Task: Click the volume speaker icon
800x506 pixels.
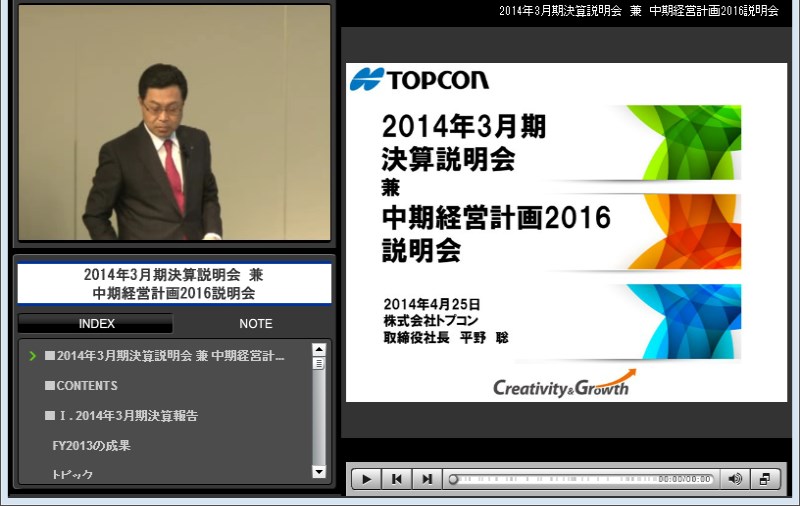Action: point(735,479)
